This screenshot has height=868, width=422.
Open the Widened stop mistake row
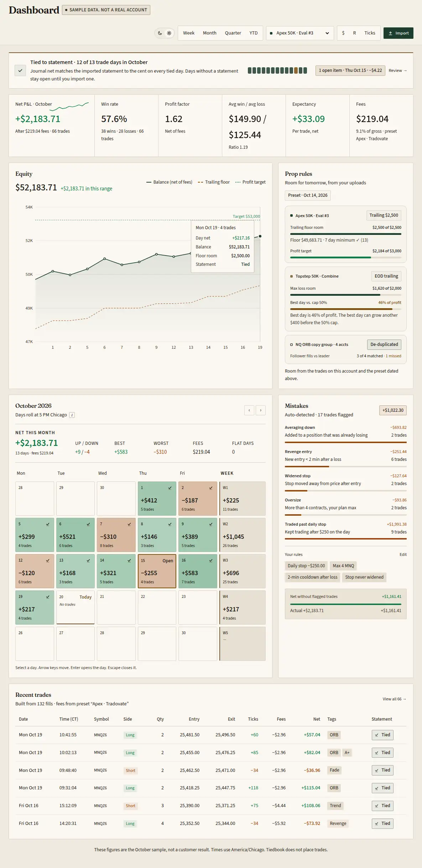tap(346, 482)
